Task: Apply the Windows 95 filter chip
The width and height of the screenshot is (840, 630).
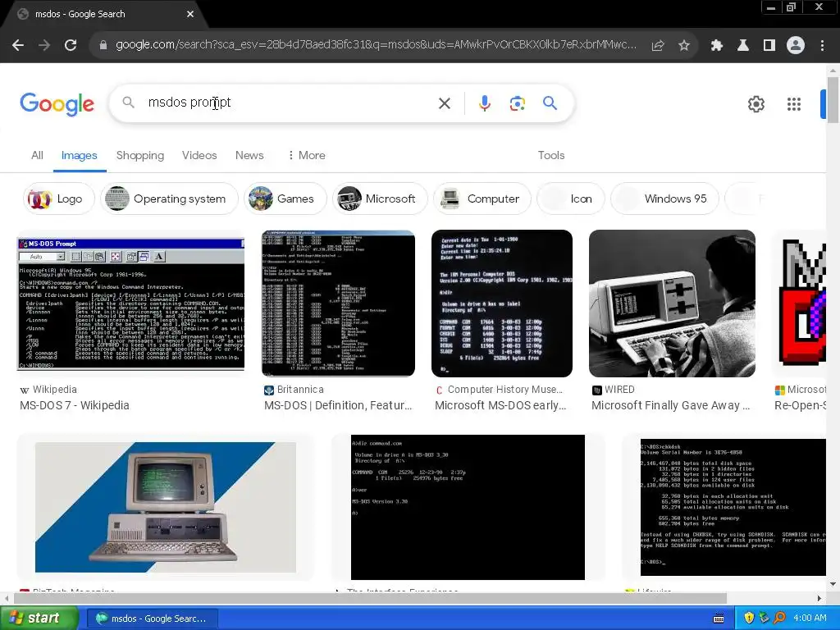Action: (x=664, y=199)
